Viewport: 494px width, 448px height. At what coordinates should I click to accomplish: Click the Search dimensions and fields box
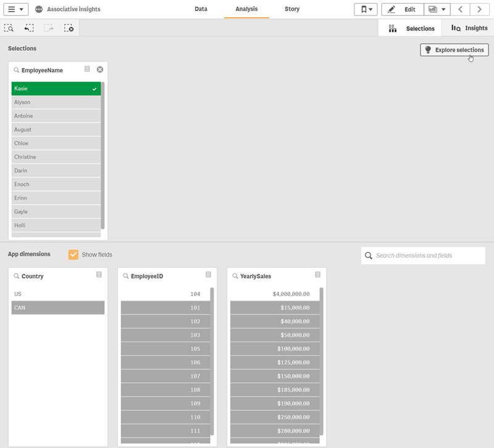(422, 255)
